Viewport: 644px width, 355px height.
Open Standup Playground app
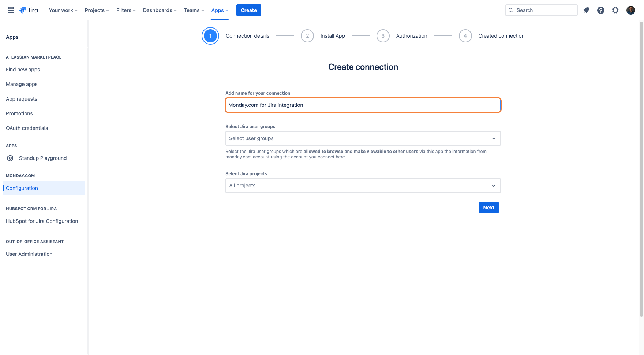point(43,158)
